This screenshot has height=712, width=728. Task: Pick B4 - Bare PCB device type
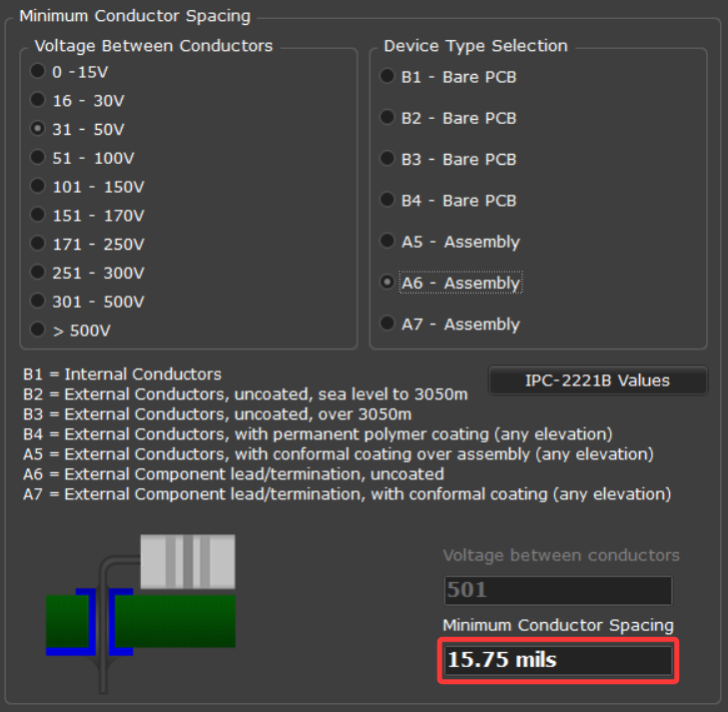pos(387,200)
